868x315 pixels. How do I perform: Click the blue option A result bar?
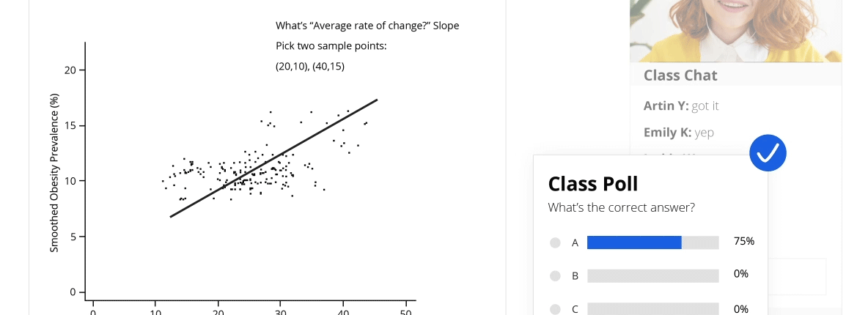(634, 242)
